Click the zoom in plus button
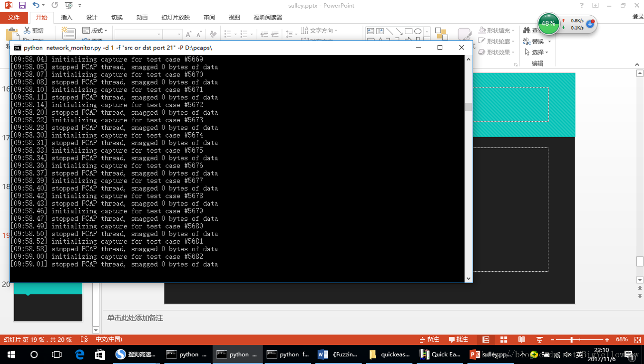Image resolution: width=644 pixels, height=364 pixels. pyautogui.click(x=607, y=340)
